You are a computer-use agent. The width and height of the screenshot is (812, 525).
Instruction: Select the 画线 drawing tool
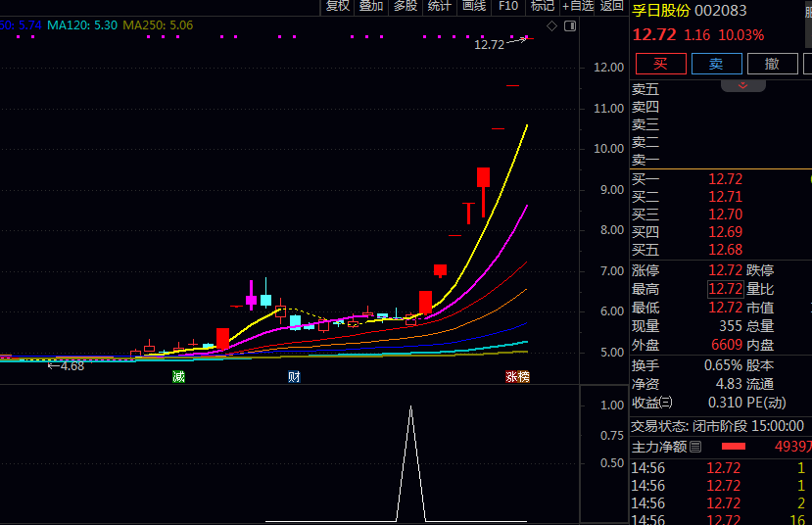[474, 7]
